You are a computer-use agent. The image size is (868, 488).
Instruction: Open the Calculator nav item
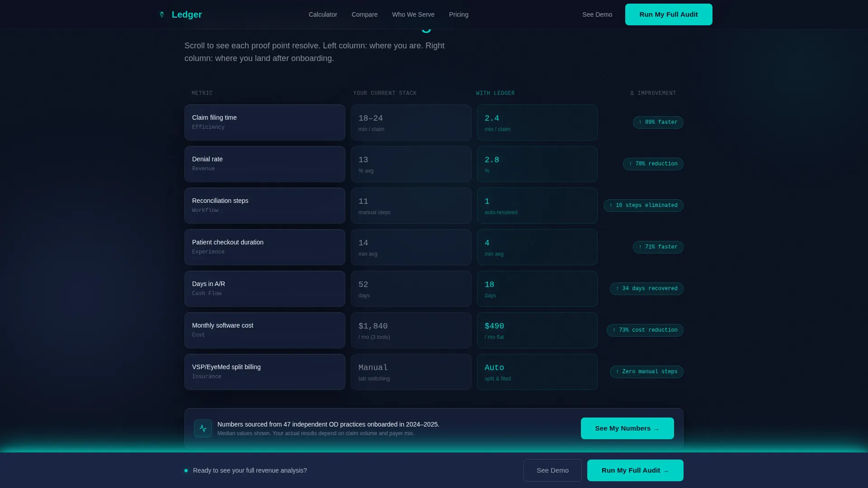pos(323,14)
